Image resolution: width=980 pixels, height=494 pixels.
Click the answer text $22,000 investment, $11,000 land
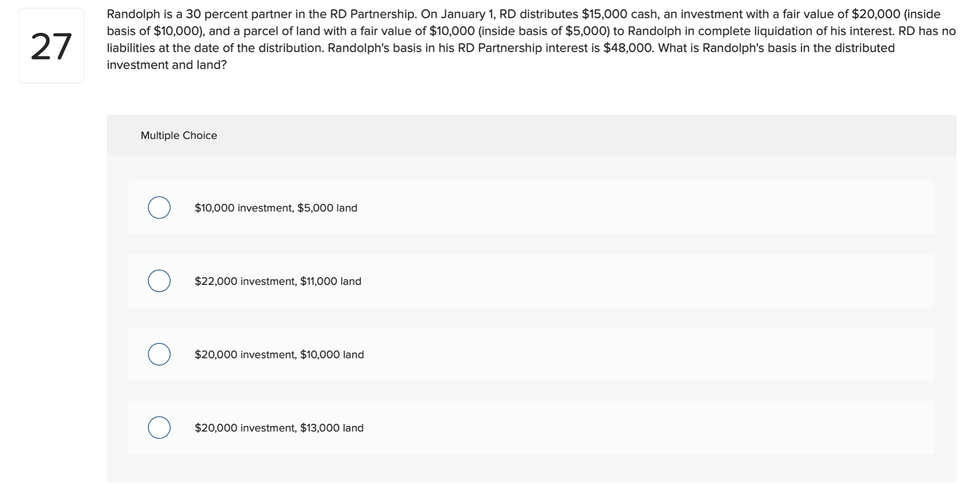pos(278,281)
